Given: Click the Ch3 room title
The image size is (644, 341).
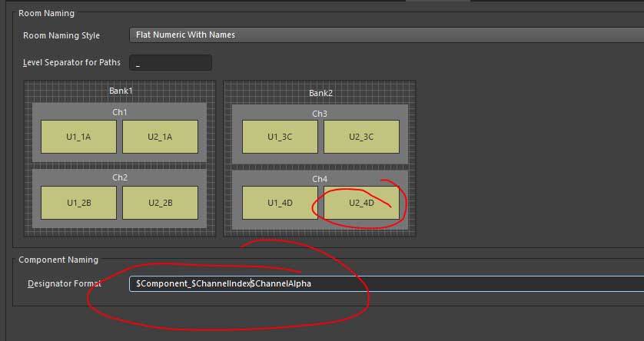Looking at the screenshot, I should 320,114.
